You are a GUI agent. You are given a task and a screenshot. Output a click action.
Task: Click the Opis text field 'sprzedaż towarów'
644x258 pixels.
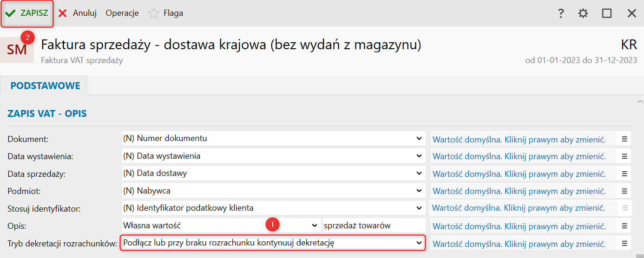(373, 226)
